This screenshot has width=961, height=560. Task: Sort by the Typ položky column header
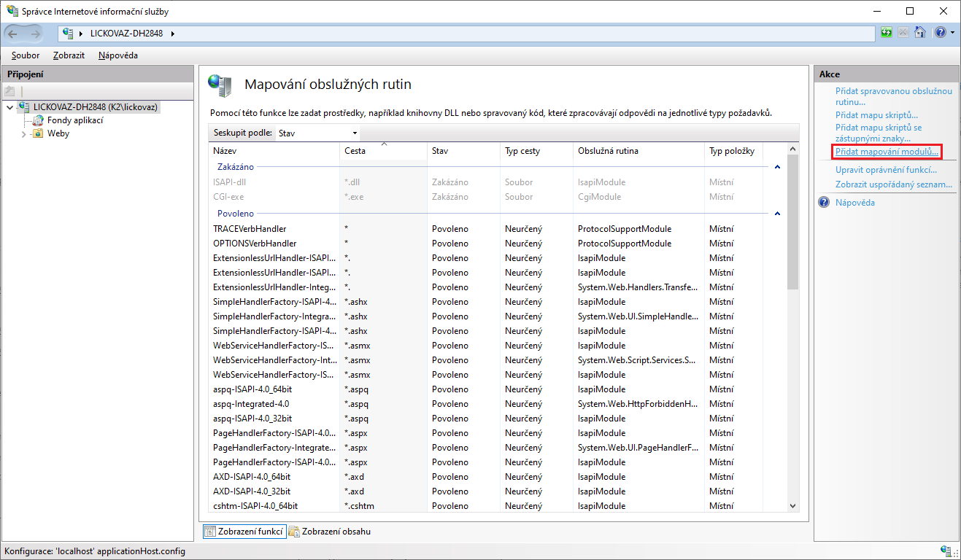[x=733, y=151]
